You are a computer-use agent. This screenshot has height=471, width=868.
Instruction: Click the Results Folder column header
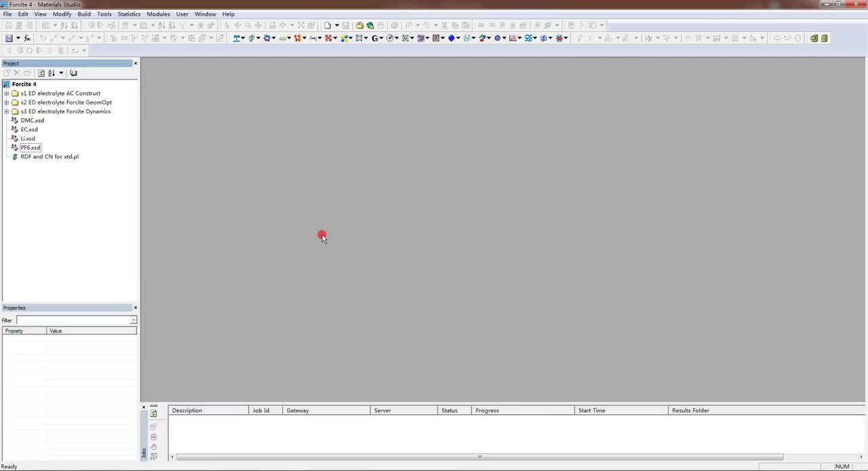click(766, 411)
